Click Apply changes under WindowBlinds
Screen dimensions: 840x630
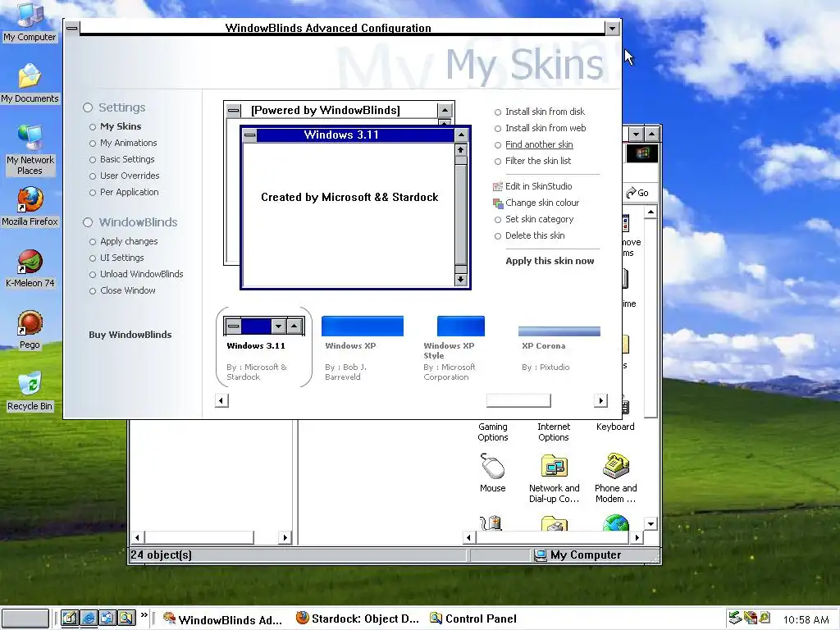click(x=129, y=242)
